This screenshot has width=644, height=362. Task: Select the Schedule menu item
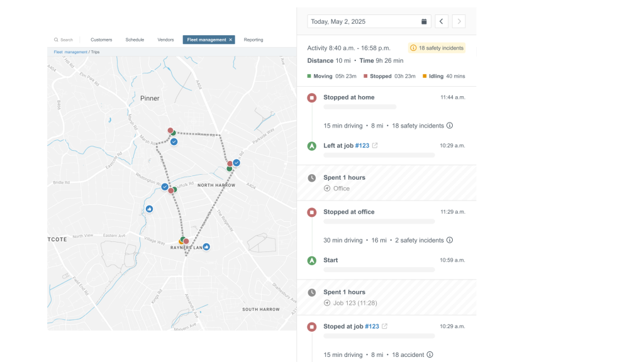pos(134,39)
